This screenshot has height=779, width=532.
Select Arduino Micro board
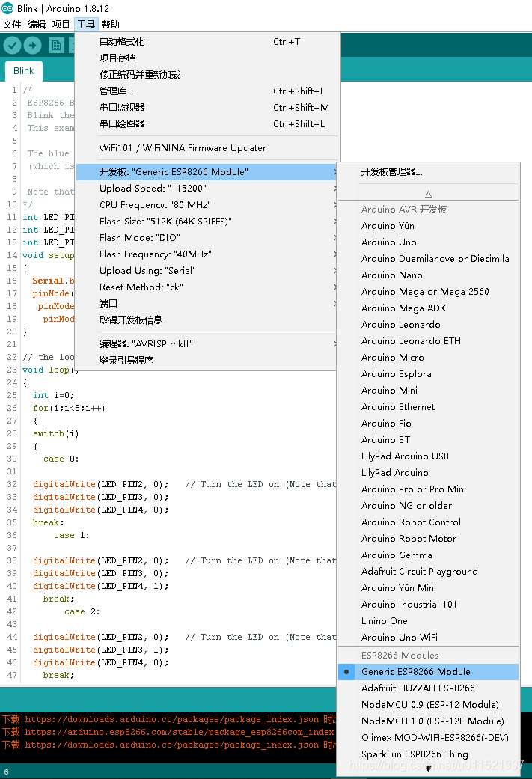tap(428, 357)
